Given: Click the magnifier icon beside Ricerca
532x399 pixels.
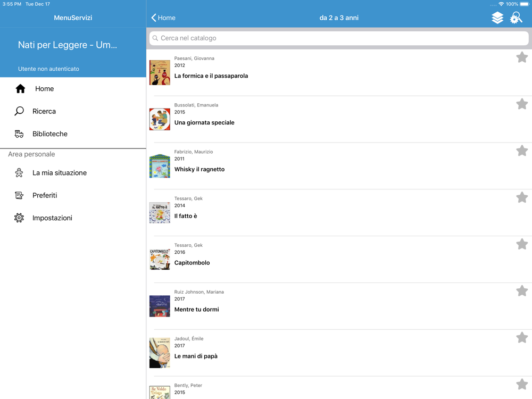Looking at the screenshot, I should click(19, 111).
